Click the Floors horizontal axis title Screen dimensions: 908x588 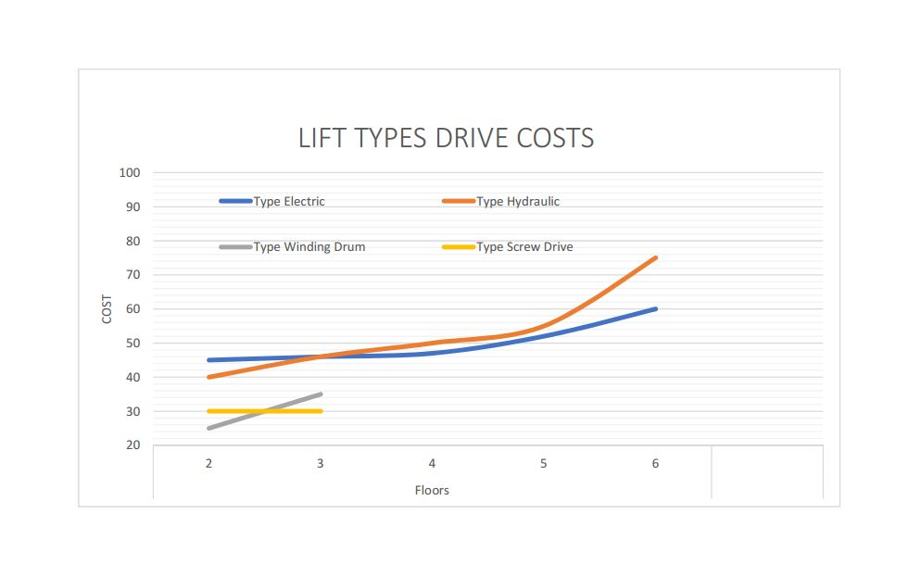(432, 491)
